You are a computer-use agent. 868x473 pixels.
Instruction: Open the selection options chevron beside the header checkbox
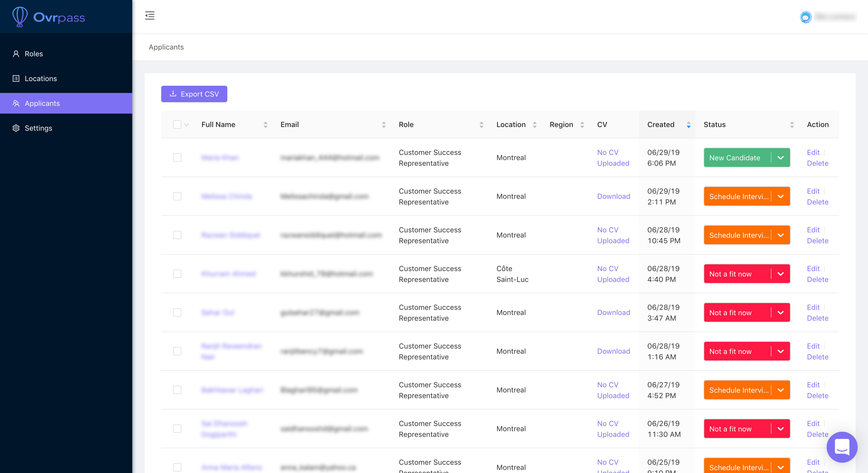tap(186, 125)
